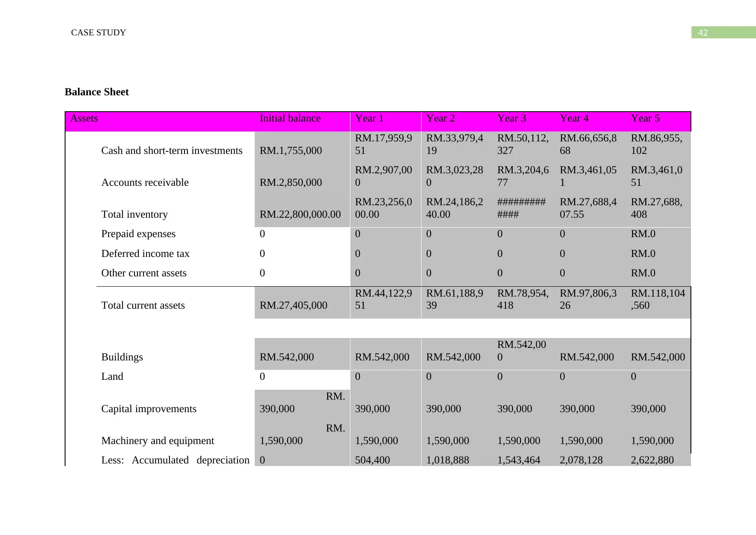
Task: Click the Year 1 receivable RM.2,907,000
Action: coord(384,176)
